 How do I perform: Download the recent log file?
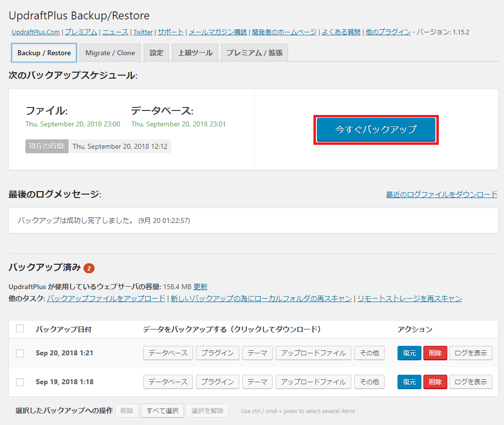tap(441, 195)
